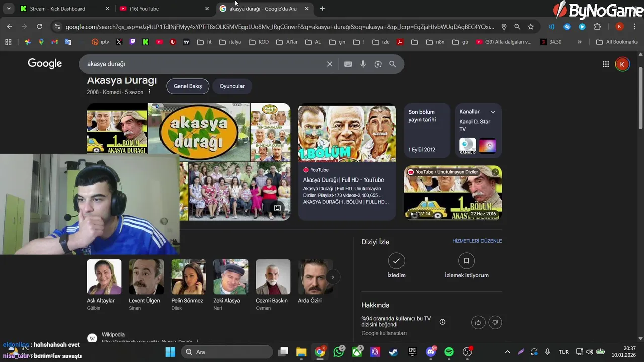644x362 pixels.
Task: Open the Google apps grid
Action: [x=606, y=64]
